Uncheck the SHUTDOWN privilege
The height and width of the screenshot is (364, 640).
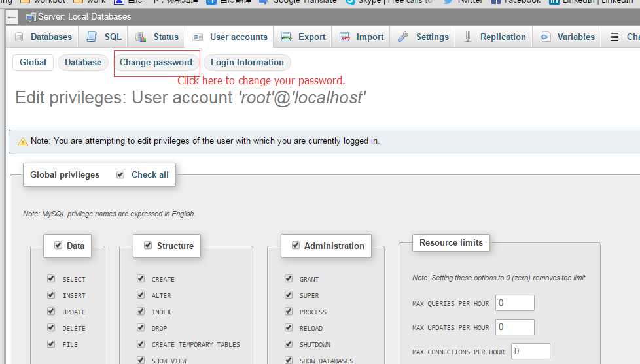point(289,344)
